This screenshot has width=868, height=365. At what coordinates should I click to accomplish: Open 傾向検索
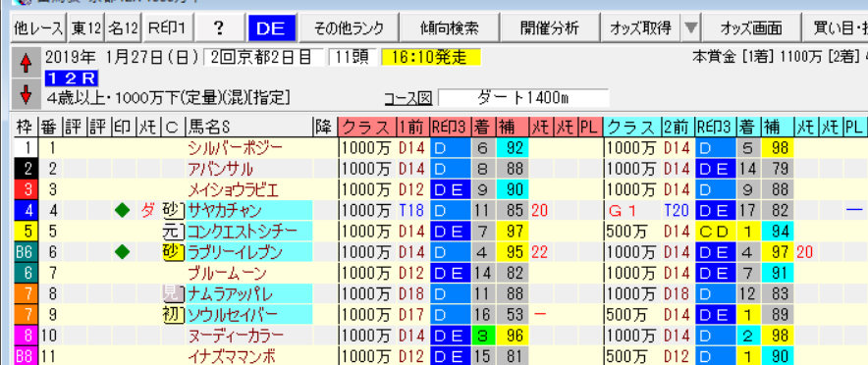449,27
